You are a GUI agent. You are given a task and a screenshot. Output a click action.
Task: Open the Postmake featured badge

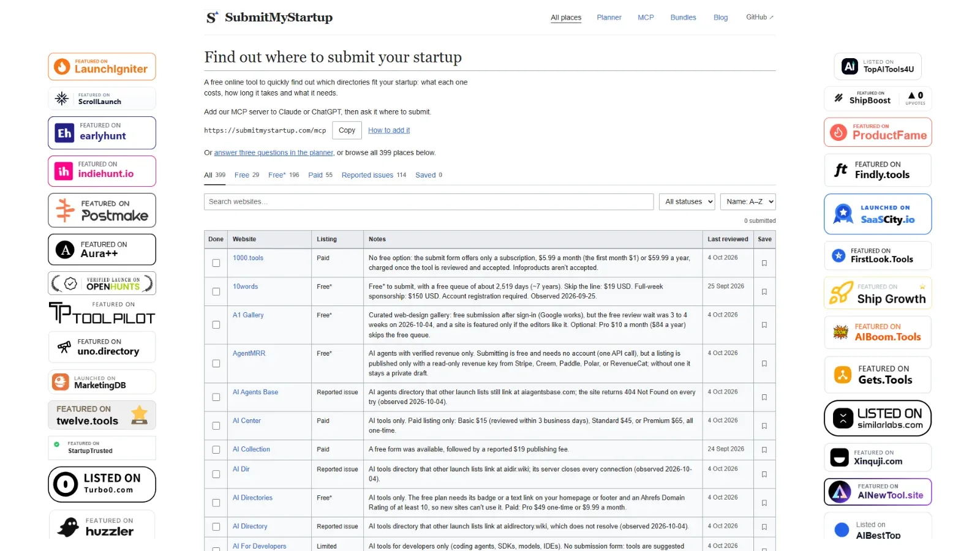click(102, 210)
